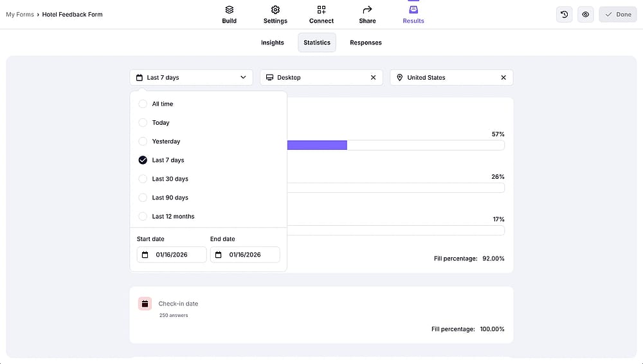Click the 57% progress bar
This screenshot has width=643, height=364.
pyautogui.click(x=395, y=145)
